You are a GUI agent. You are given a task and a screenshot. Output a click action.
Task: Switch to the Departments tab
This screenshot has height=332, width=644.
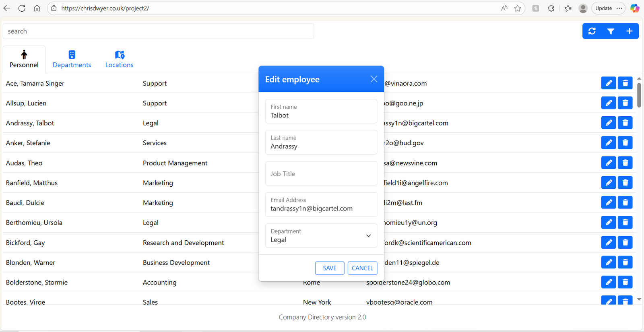(x=72, y=59)
